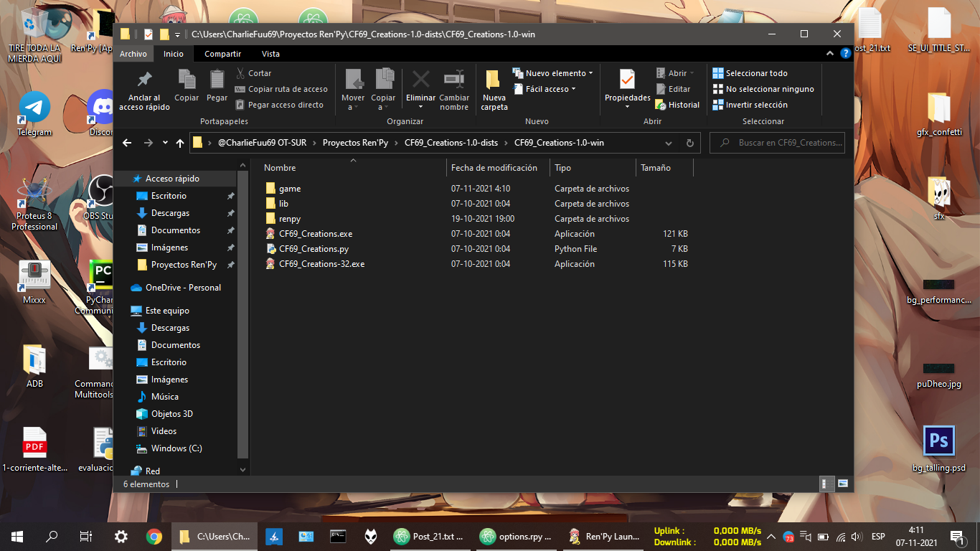The width and height of the screenshot is (980, 551).
Task: Select the CF69_Creations.py Python file
Action: coord(314,249)
